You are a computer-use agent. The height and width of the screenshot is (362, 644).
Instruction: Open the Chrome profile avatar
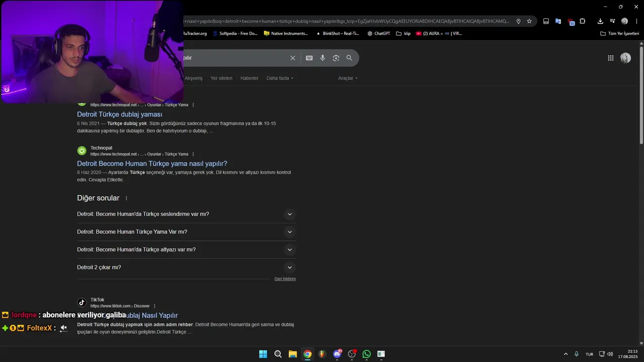click(x=624, y=21)
